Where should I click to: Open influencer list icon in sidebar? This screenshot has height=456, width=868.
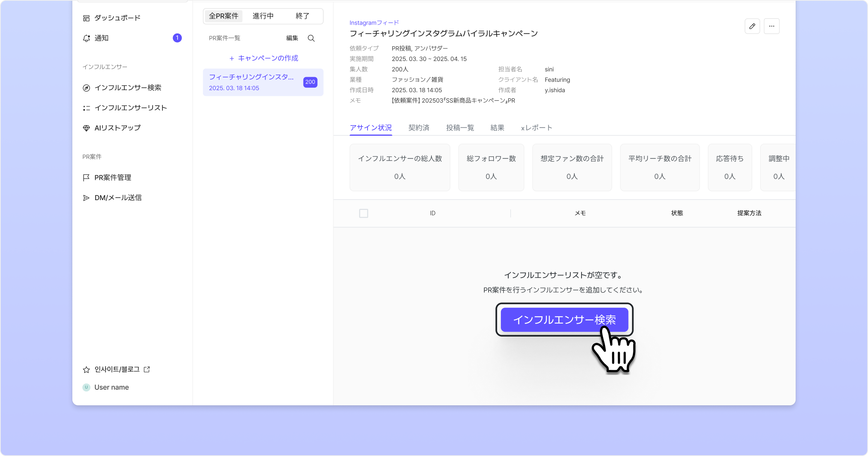(86, 108)
